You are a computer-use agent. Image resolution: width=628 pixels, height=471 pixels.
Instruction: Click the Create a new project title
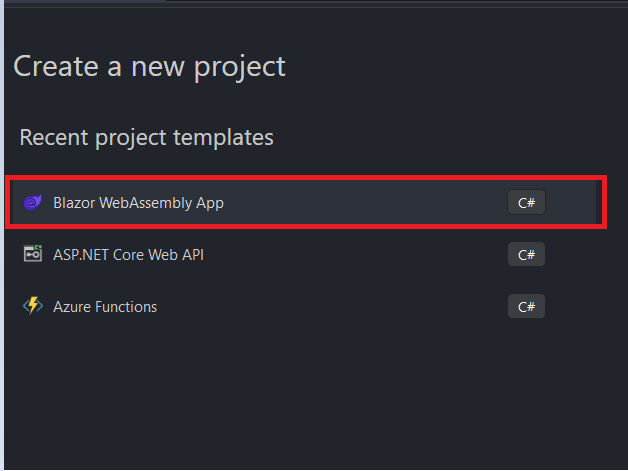coord(149,67)
